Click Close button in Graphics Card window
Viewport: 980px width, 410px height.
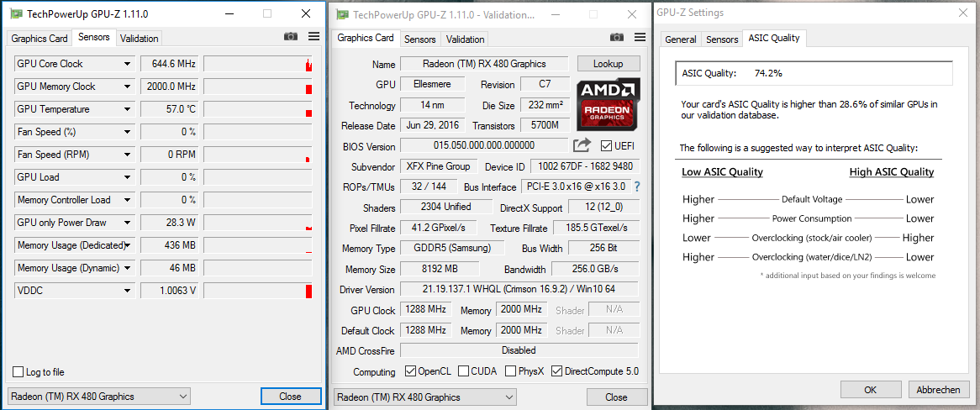(616, 397)
